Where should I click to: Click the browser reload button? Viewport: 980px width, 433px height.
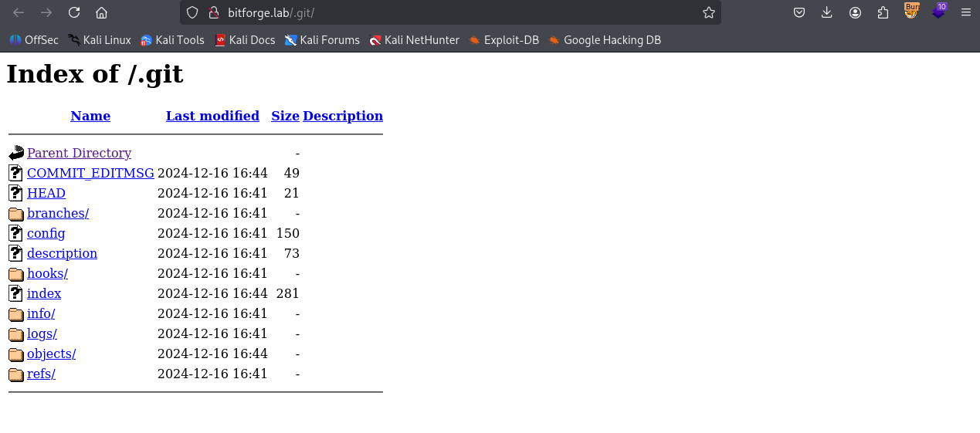point(74,12)
